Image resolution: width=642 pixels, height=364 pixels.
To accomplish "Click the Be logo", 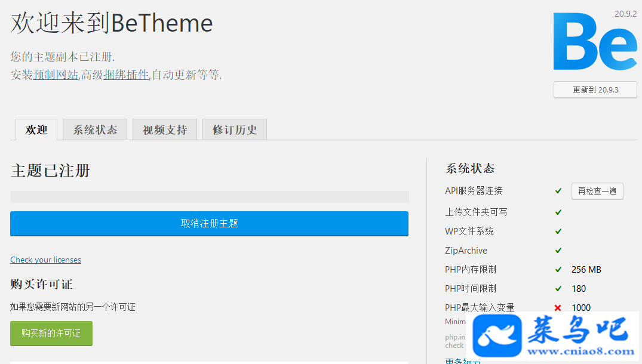I will (595, 41).
